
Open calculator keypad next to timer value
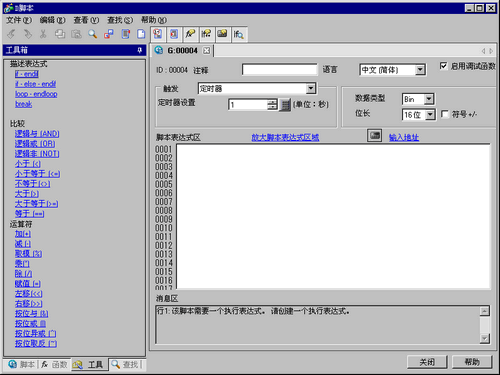[x=285, y=105]
